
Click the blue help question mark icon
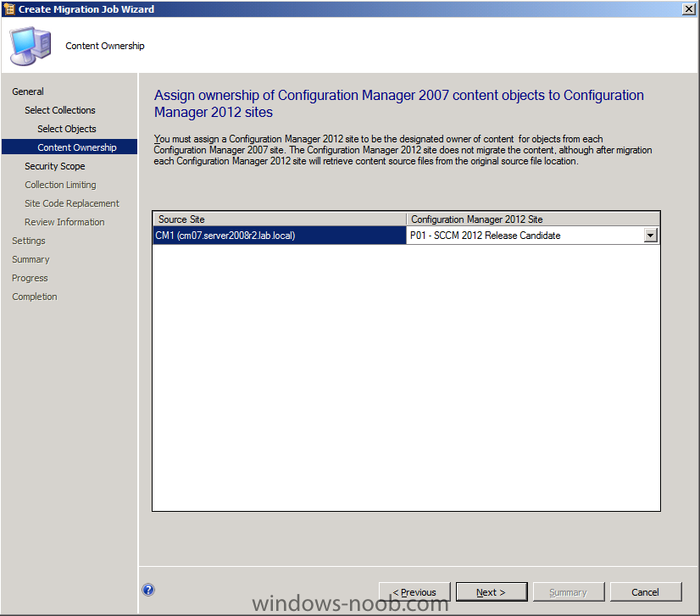(148, 590)
